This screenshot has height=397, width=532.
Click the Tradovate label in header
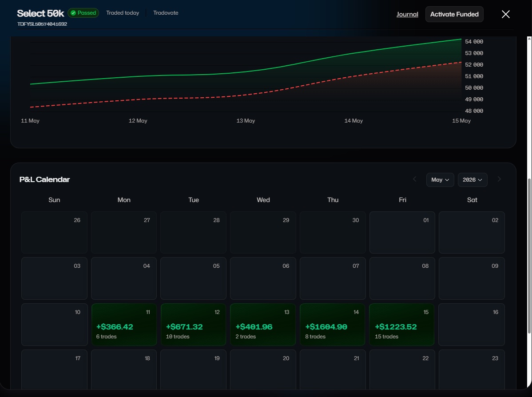coord(166,13)
